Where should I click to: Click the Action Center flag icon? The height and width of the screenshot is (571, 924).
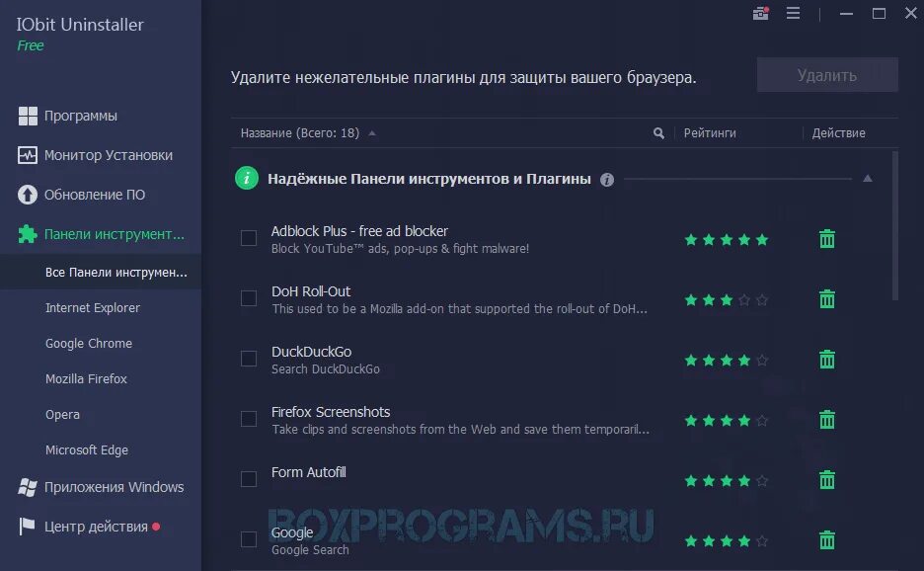click(27, 527)
